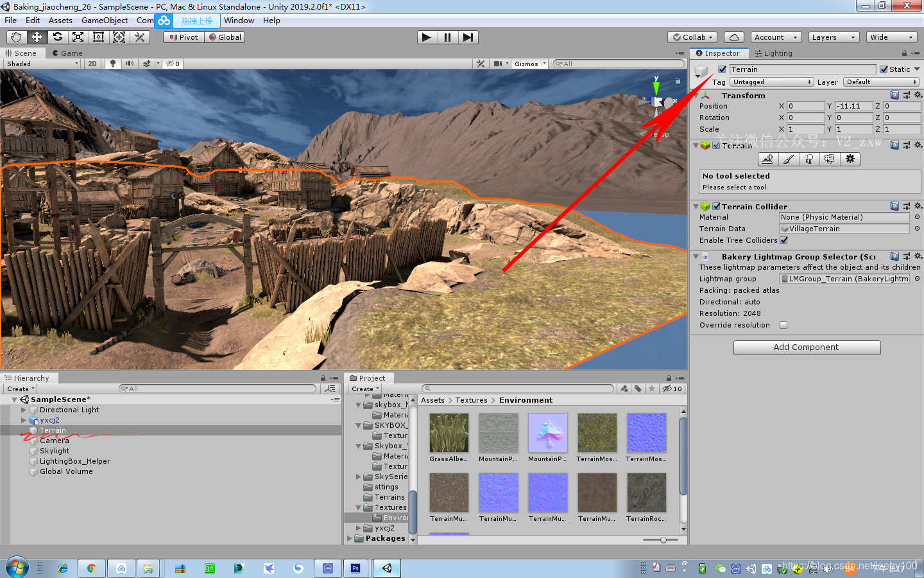The height and width of the screenshot is (578, 924).
Task: Select the Scale tool in toolbar
Action: pyautogui.click(x=78, y=37)
